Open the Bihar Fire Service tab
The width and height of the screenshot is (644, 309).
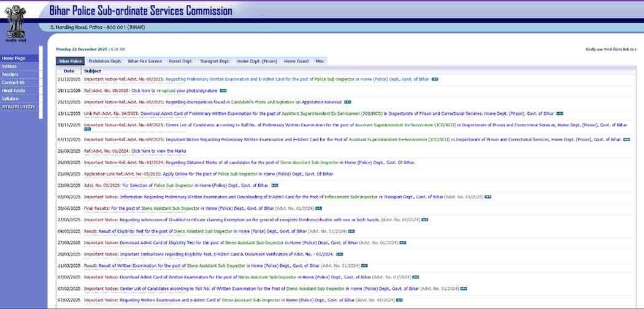pos(145,61)
